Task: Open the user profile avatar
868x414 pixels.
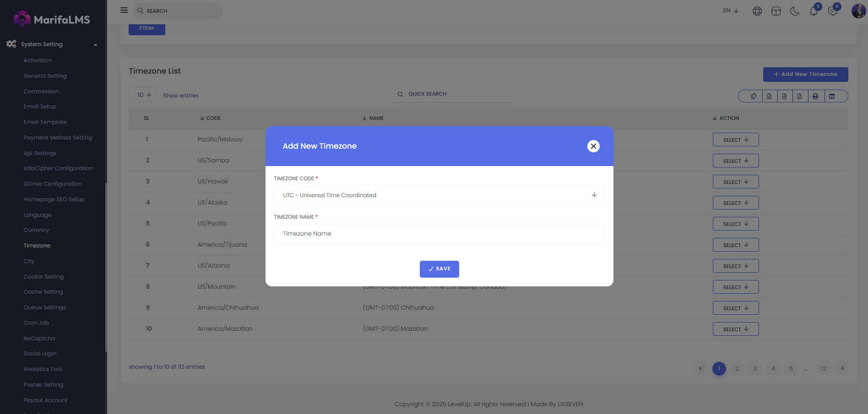Action: coord(858,11)
